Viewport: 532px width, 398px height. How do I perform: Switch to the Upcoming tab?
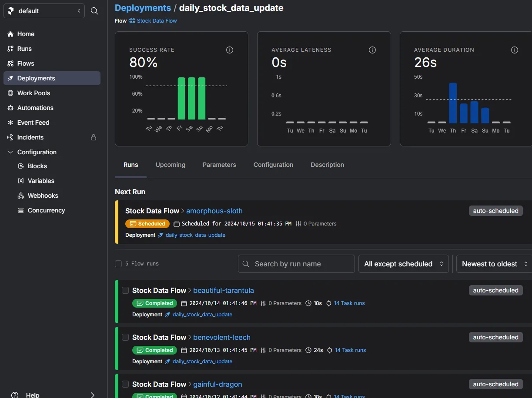point(171,165)
